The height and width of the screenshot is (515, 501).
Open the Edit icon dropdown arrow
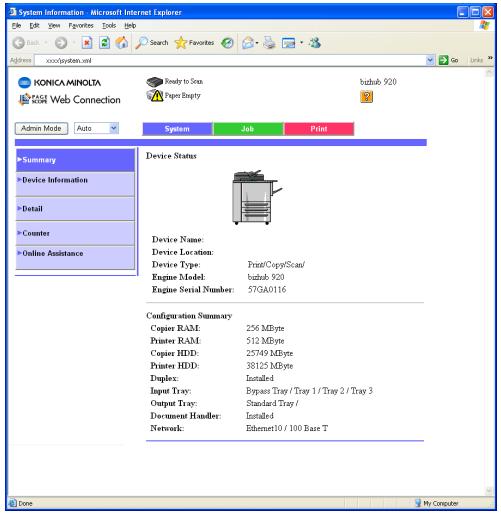[301, 43]
